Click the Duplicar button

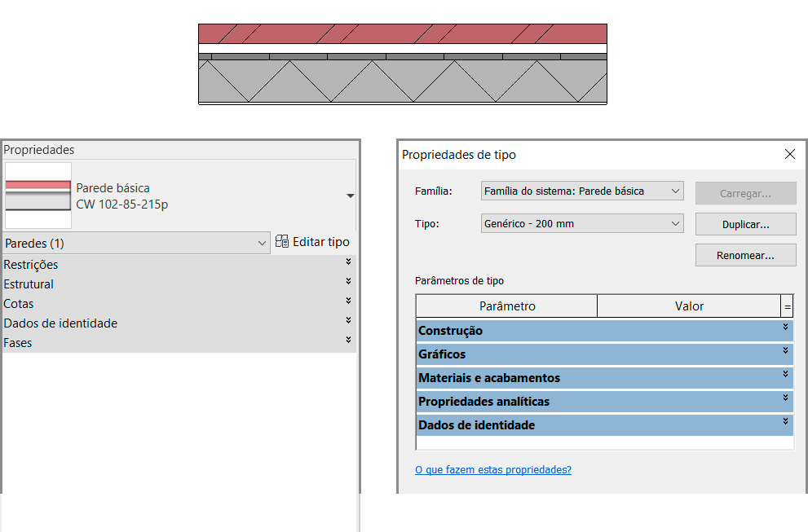[x=744, y=223]
